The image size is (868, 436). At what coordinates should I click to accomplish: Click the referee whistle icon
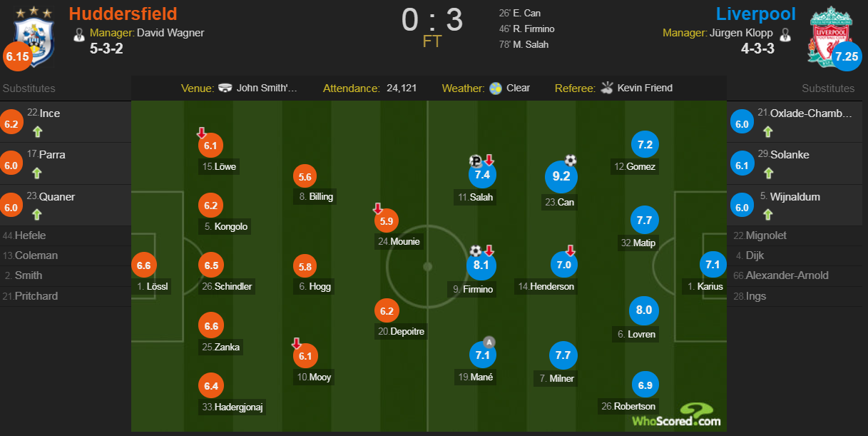coord(607,88)
